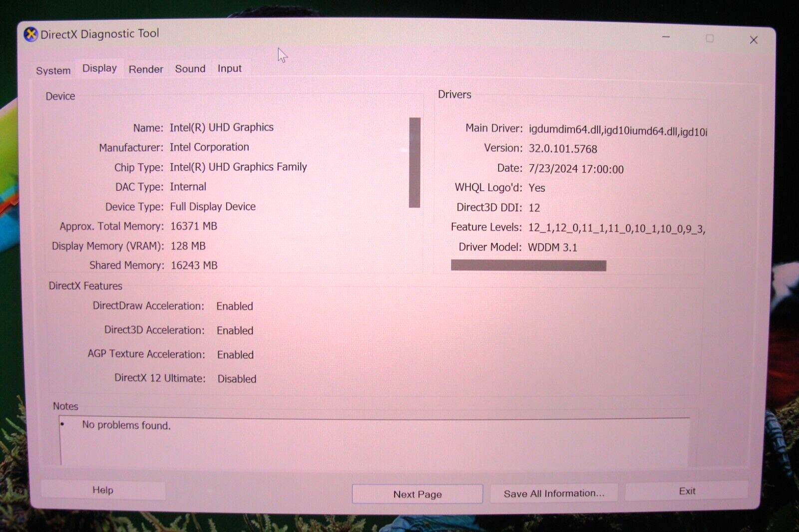
Task: Click the driver date '7/23/2024 17:00:00'
Action: [x=576, y=169]
